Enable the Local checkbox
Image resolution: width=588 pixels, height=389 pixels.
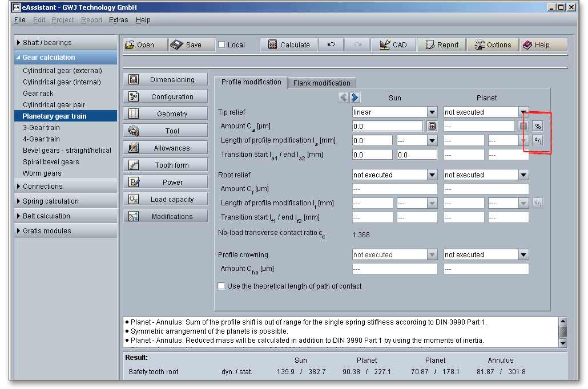pos(222,45)
